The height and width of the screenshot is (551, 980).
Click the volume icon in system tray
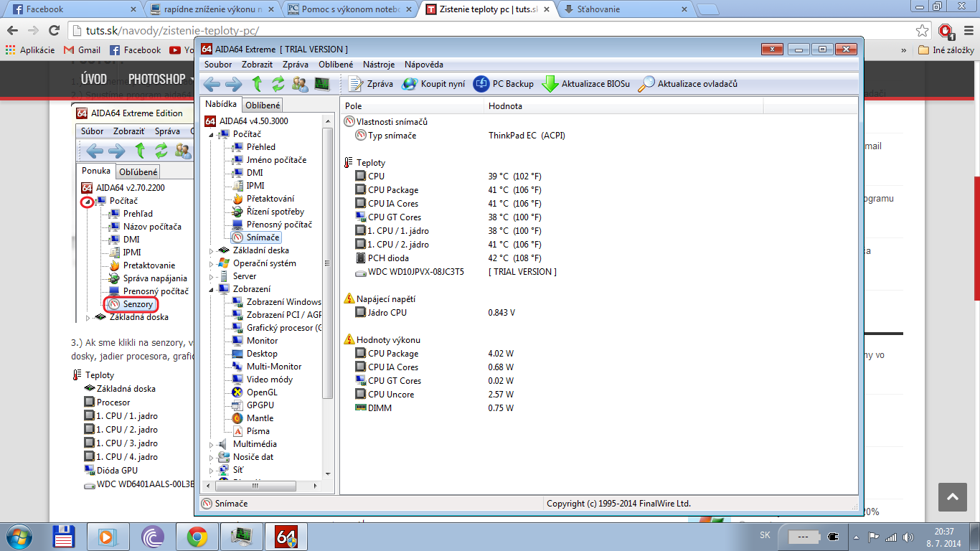[907, 537]
